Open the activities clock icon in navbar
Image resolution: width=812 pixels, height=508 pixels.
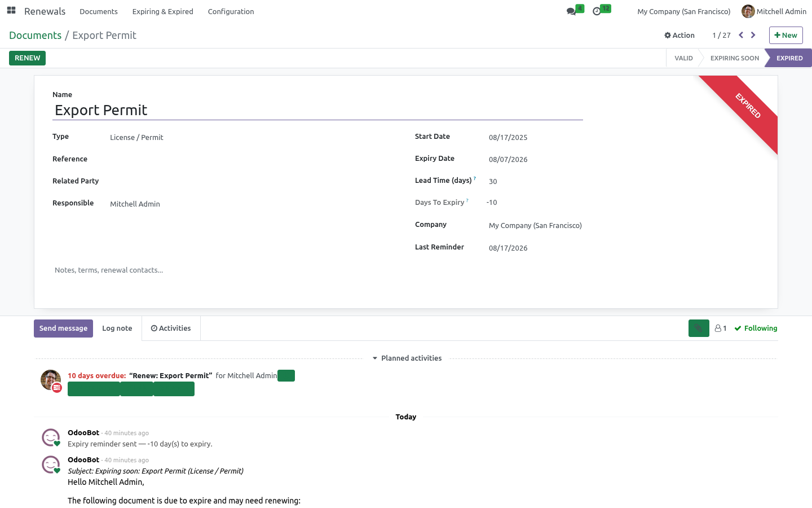tap(597, 11)
